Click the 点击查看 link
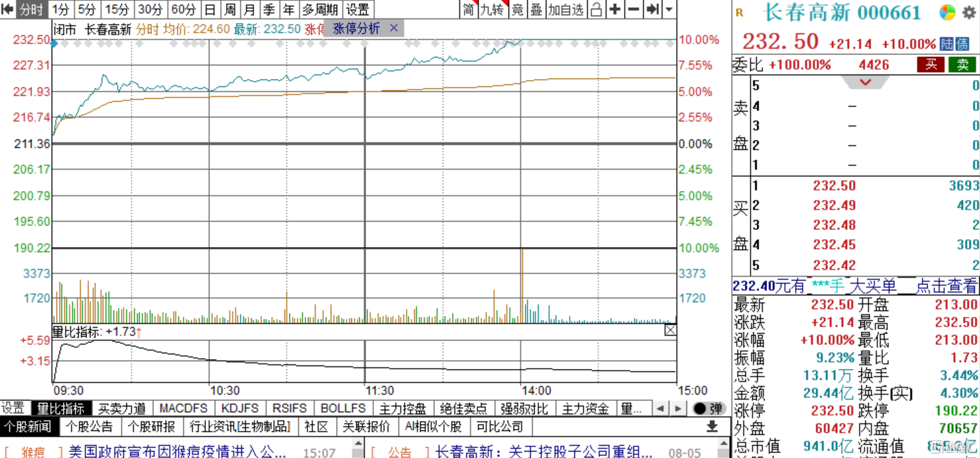The image size is (980, 458). point(947,286)
